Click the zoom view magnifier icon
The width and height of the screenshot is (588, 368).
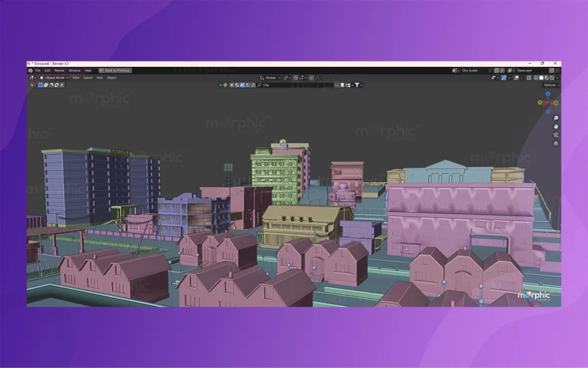click(556, 118)
